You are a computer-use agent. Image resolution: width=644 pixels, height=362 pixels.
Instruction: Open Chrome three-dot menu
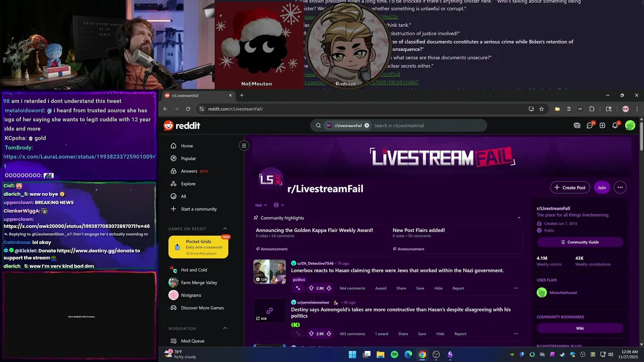pos(637,109)
